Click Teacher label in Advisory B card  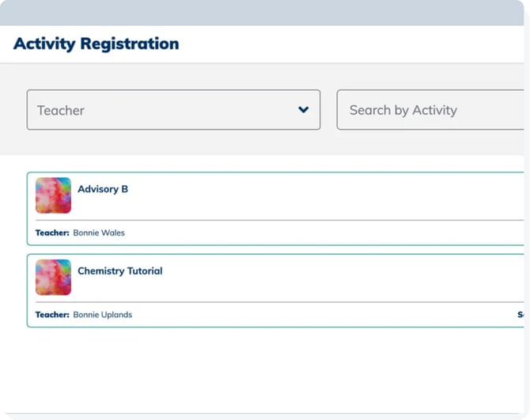[52, 233]
